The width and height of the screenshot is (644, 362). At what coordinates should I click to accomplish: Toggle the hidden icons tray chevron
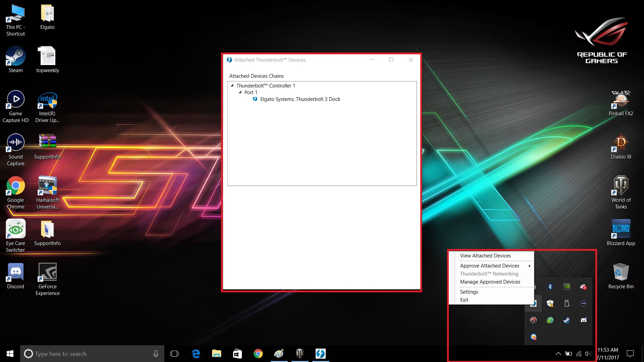click(558, 354)
